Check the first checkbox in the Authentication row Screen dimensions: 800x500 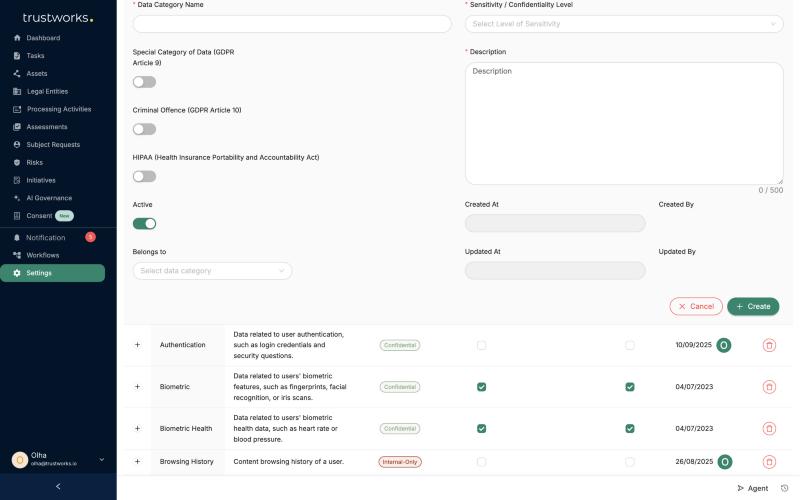click(481, 345)
